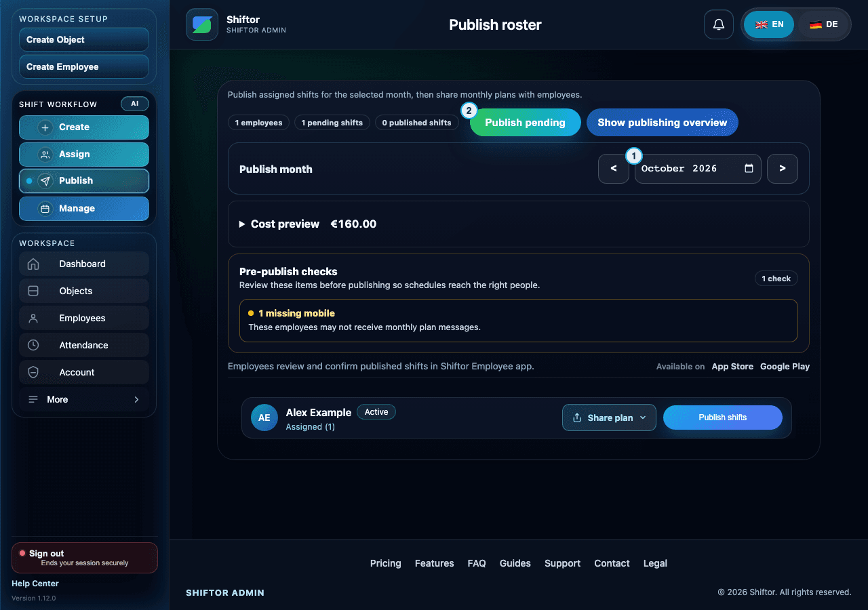868x610 pixels.
Task: Go to previous month
Action: point(614,169)
